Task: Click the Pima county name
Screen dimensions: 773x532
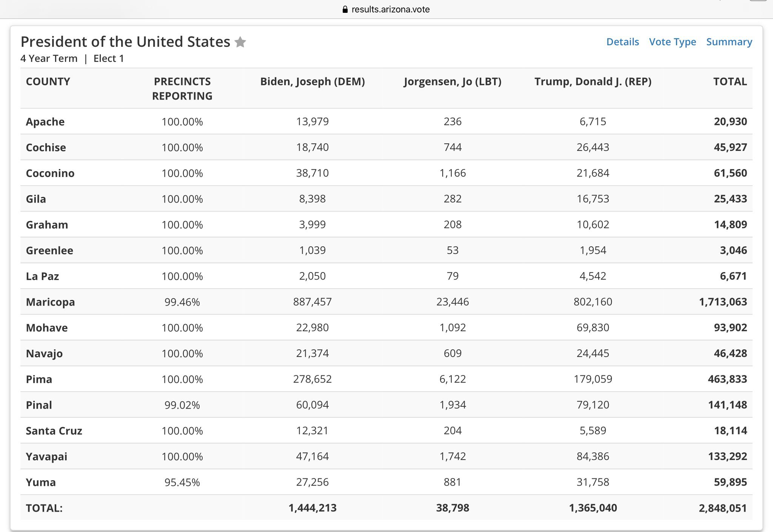Action: coord(38,379)
